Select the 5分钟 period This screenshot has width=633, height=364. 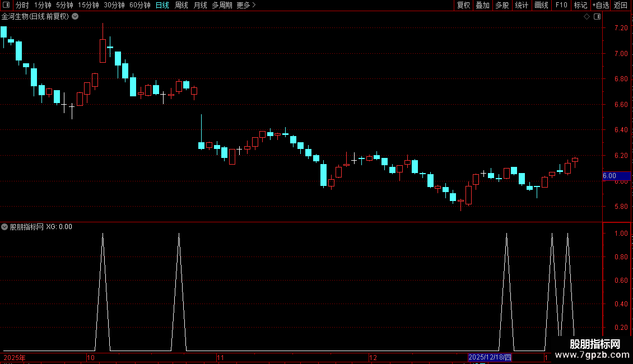point(64,5)
